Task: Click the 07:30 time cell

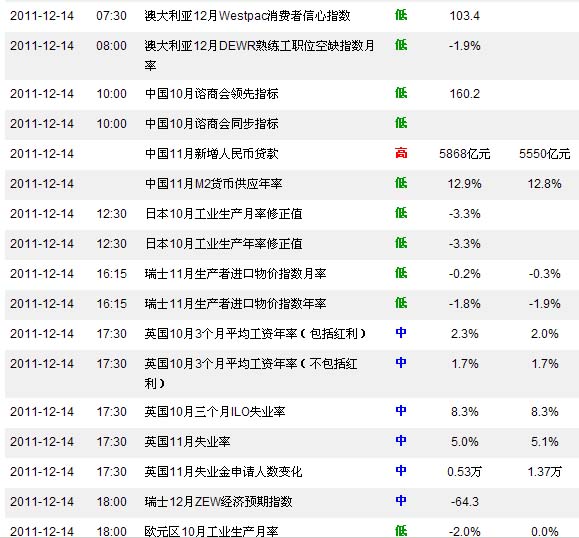Action: point(112,16)
